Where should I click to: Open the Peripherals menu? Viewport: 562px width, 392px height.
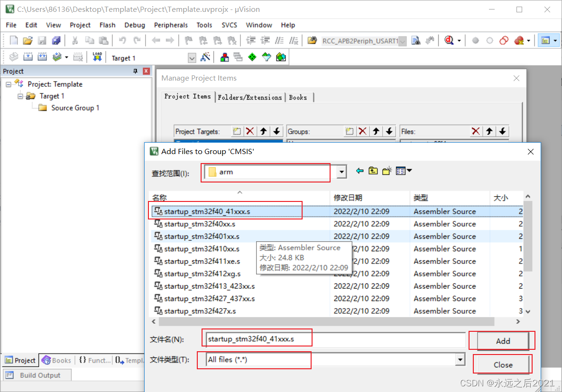pyautogui.click(x=171, y=25)
